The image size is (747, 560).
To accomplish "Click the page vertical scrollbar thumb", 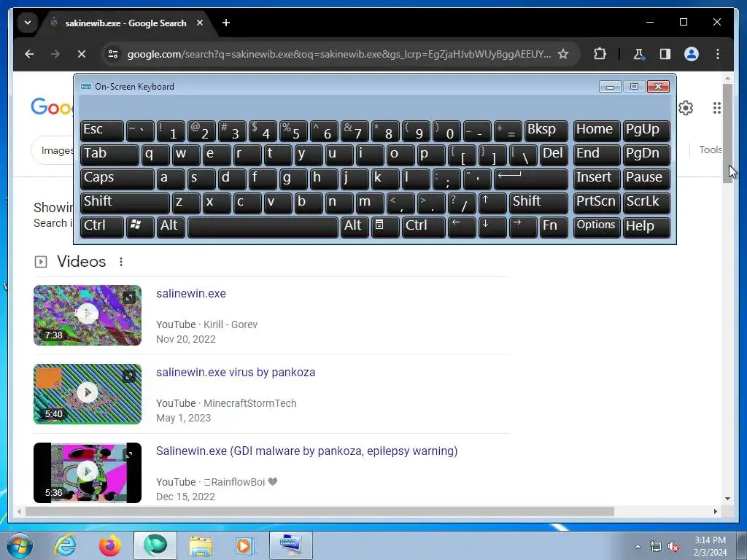I will pos(727,133).
